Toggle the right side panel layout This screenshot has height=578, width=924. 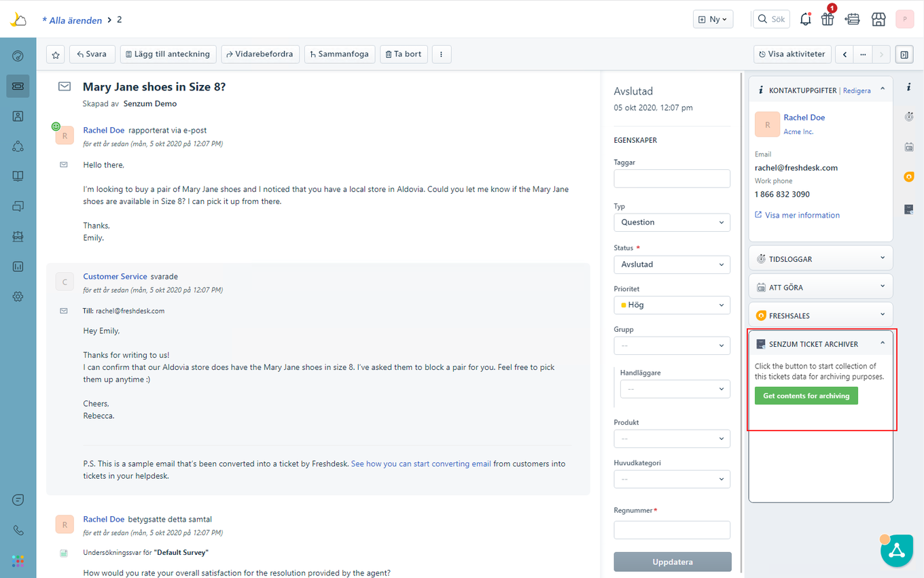pyautogui.click(x=904, y=54)
